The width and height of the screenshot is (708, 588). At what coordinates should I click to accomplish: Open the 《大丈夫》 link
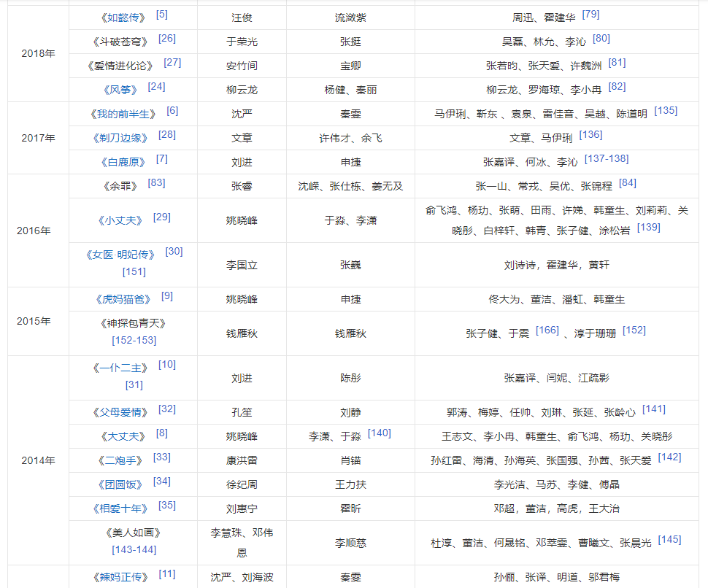click(122, 436)
